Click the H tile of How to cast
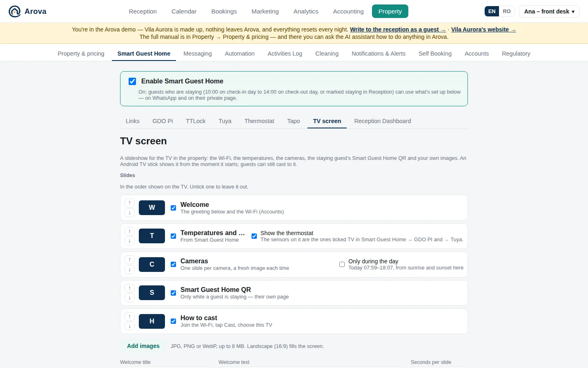This screenshot has height=368, width=588. (x=152, y=321)
